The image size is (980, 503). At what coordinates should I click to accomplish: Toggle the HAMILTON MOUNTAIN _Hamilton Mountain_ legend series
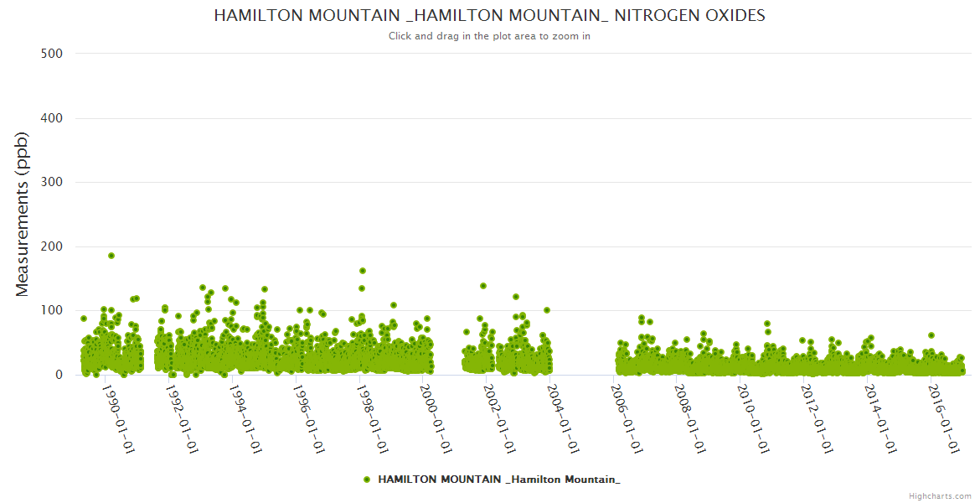498,480
